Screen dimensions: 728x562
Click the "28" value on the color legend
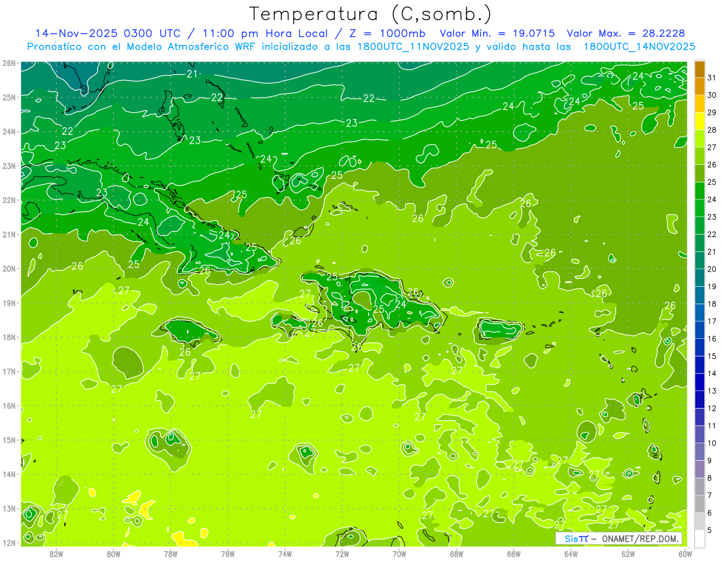click(712, 130)
